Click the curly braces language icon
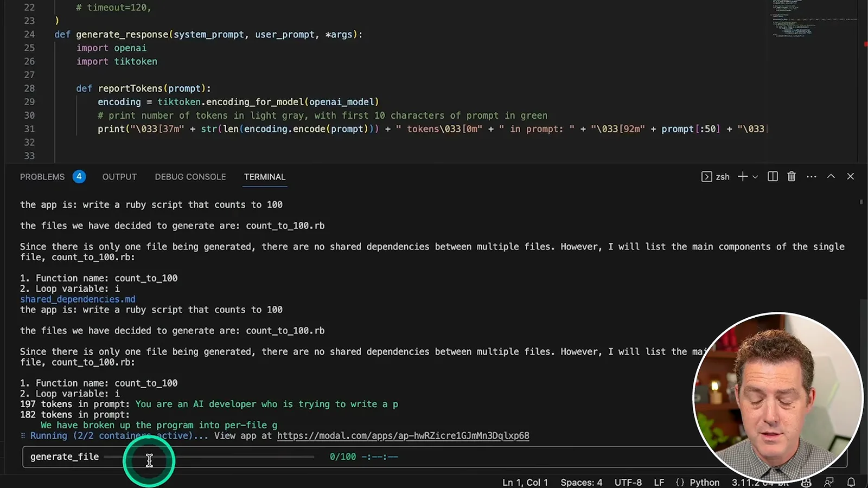Viewport: 868px width, 488px height. pos(680,482)
